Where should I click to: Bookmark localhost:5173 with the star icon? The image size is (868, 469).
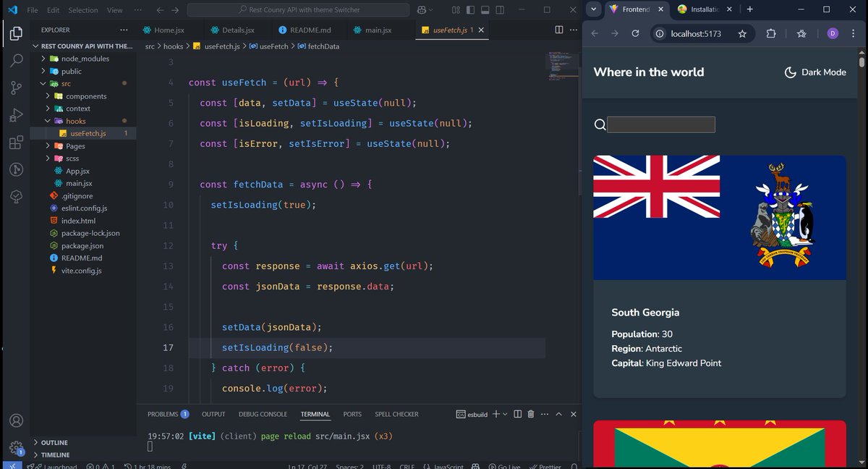743,33
